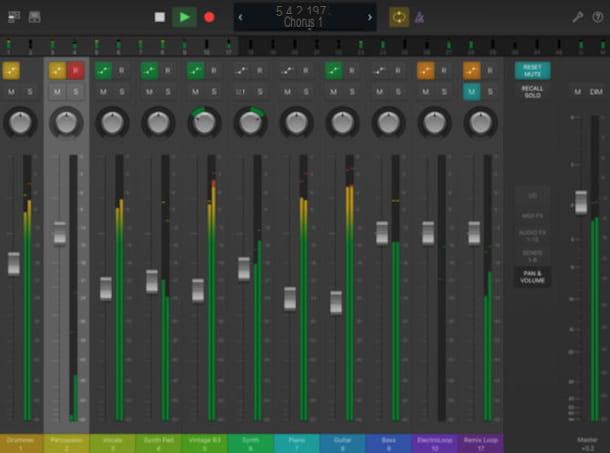Click the Stop button in transport
Viewport: 610px width, 453px height.
point(160,17)
